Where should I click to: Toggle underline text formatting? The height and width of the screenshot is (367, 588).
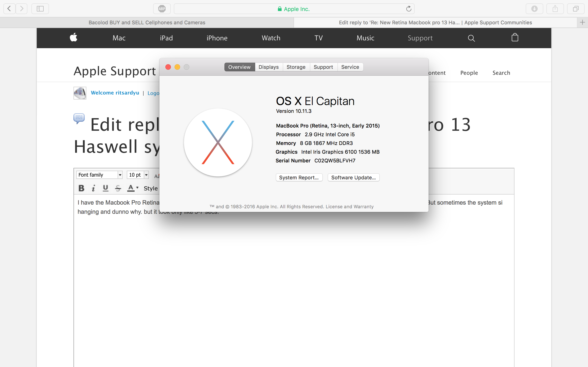coord(105,188)
